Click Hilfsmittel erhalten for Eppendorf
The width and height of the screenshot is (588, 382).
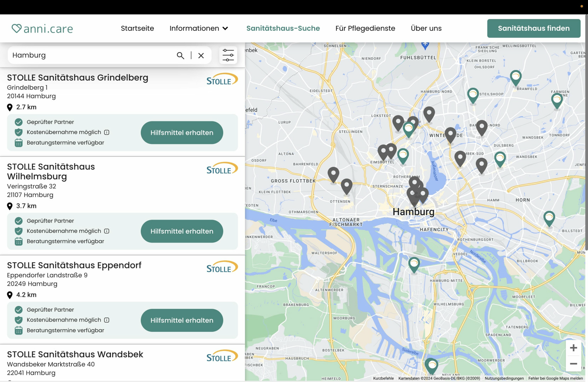point(182,320)
